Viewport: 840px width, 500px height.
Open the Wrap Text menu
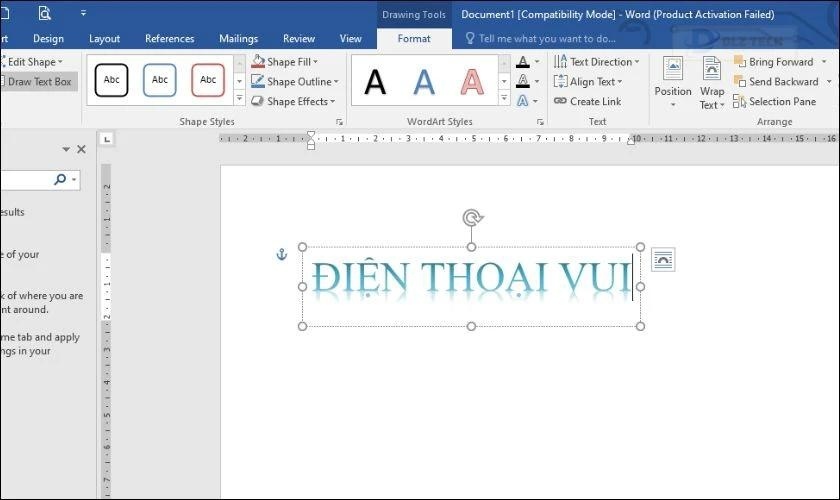coord(712,83)
